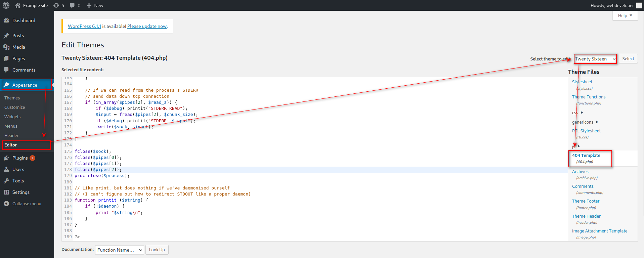Open Dashboard menu item label
The width and height of the screenshot is (644, 258).
[24, 20]
